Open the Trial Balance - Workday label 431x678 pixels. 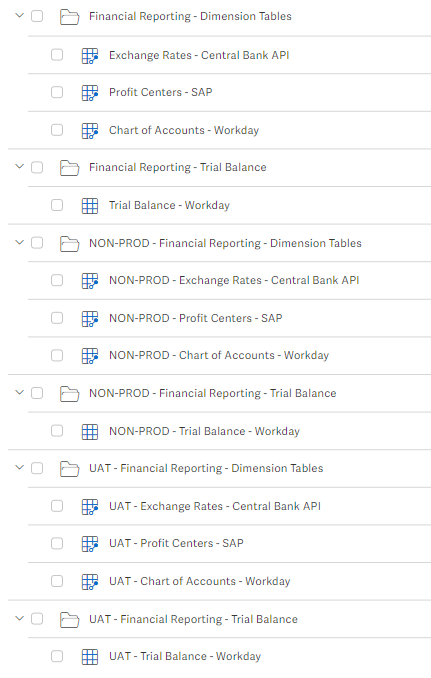click(x=169, y=205)
